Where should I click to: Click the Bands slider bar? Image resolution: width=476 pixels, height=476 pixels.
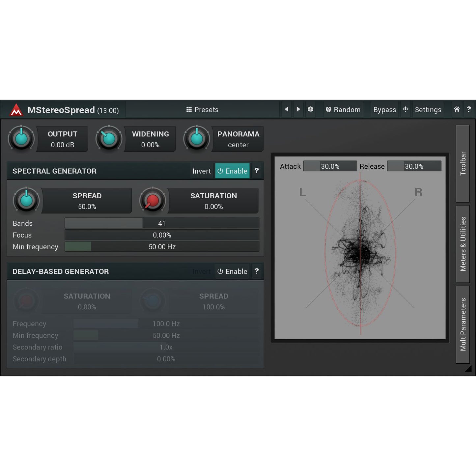click(x=162, y=223)
